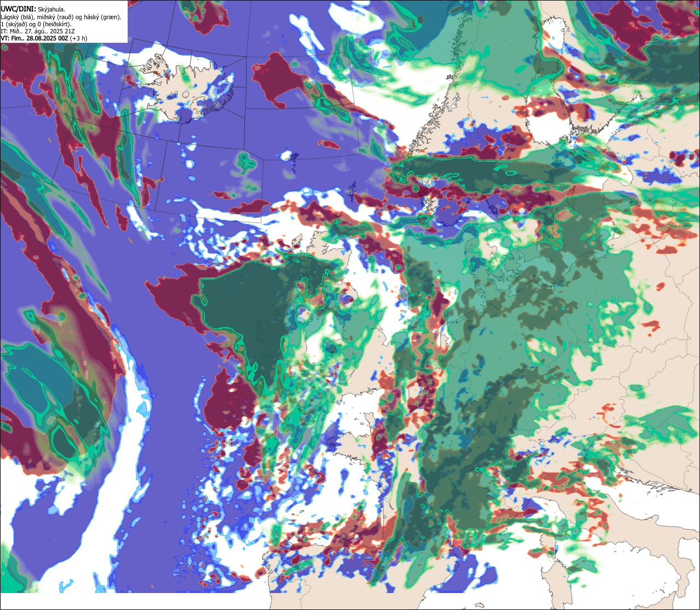Click the "IT: Mið.. 27. ágú.. 2025 21Z" line
Screen dimensions: 700x610
tap(38, 31)
